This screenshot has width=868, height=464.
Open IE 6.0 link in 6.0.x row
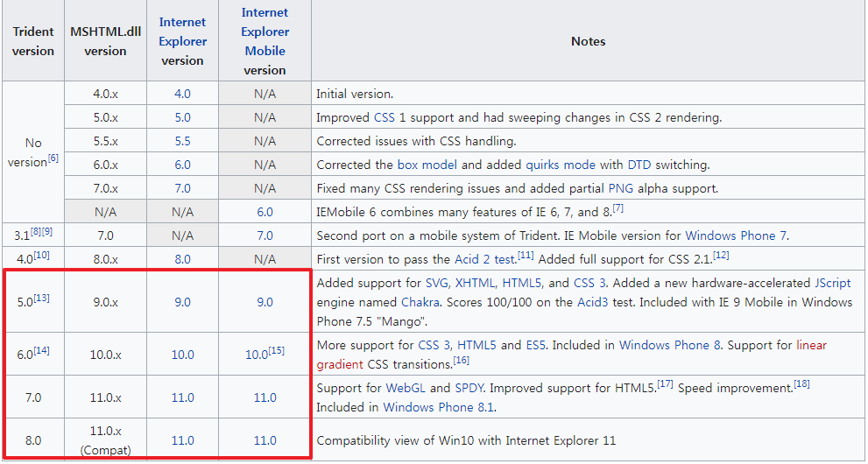coord(182,165)
